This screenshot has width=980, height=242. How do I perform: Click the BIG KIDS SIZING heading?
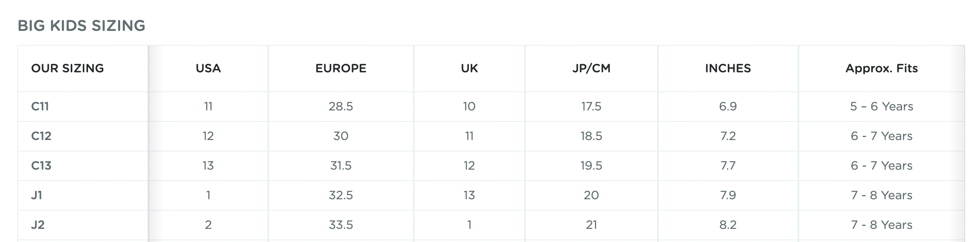click(81, 26)
